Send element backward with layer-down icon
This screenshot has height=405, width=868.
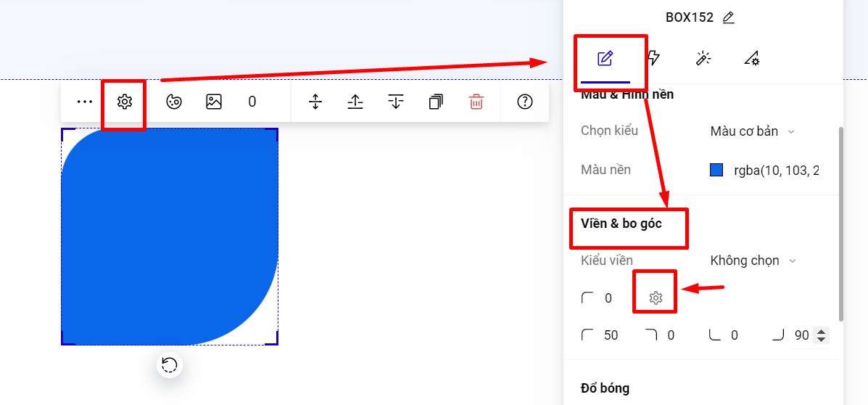(x=395, y=102)
